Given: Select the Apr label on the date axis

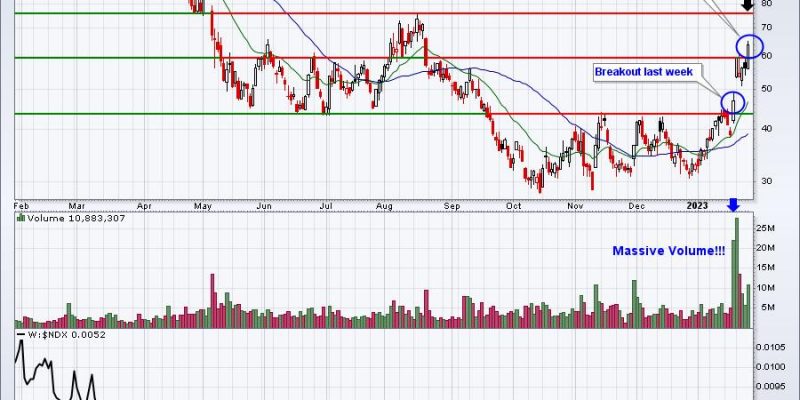Looking at the screenshot, I should pos(145,205).
